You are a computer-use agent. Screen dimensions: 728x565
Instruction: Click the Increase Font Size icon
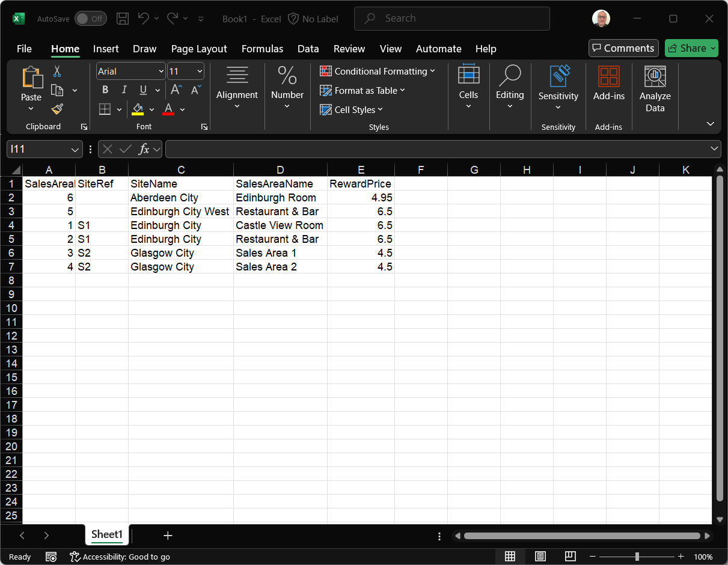(176, 90)
